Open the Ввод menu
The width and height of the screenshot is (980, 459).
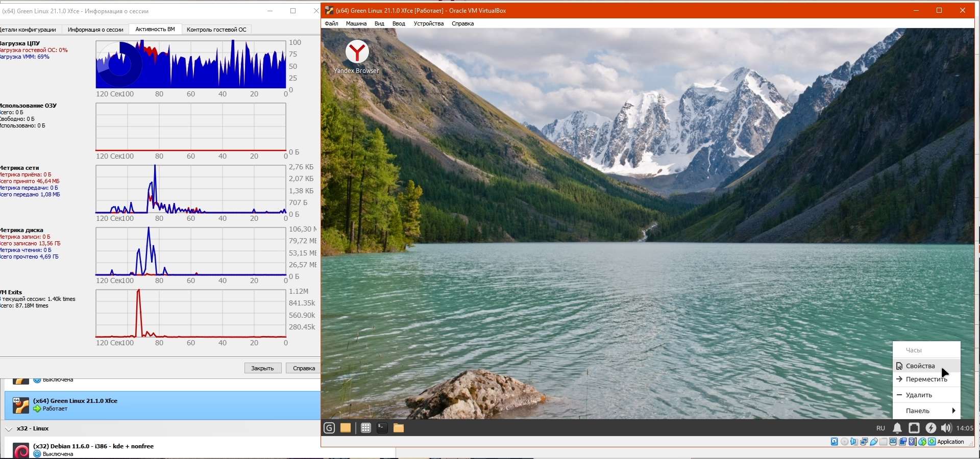(399, 23)
